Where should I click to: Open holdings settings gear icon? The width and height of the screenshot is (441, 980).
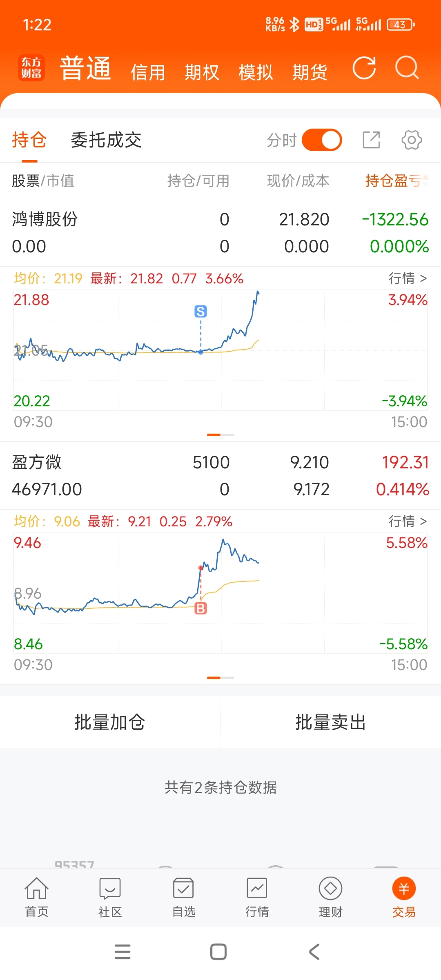[412, 140]
